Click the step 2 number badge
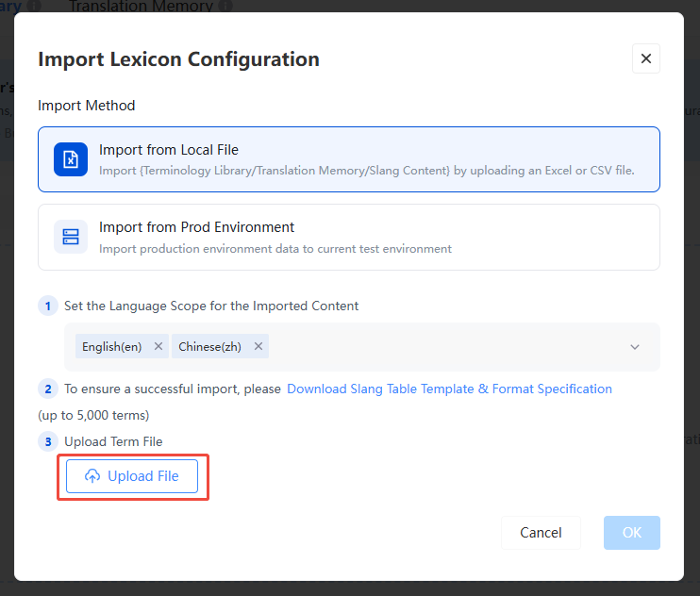 48,389
